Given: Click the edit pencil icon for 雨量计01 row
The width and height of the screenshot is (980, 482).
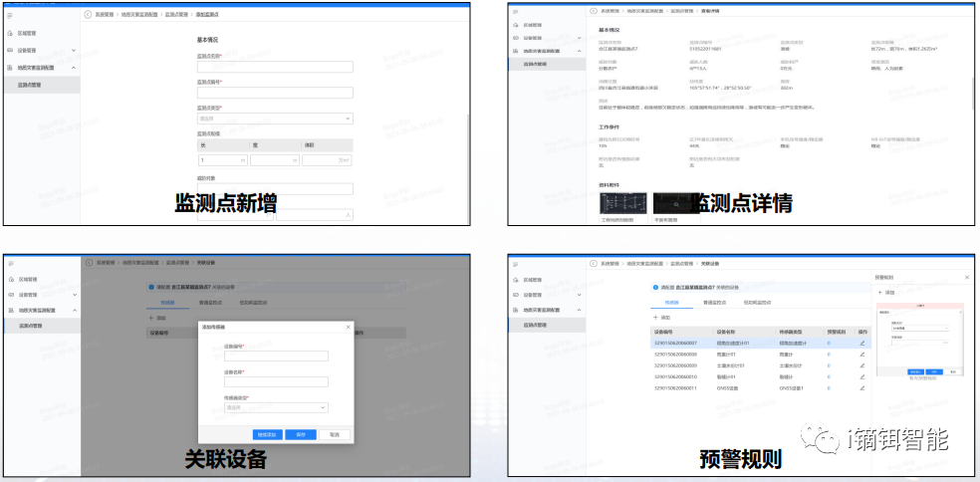Looking at the screenshot, I should pos(862,354).
